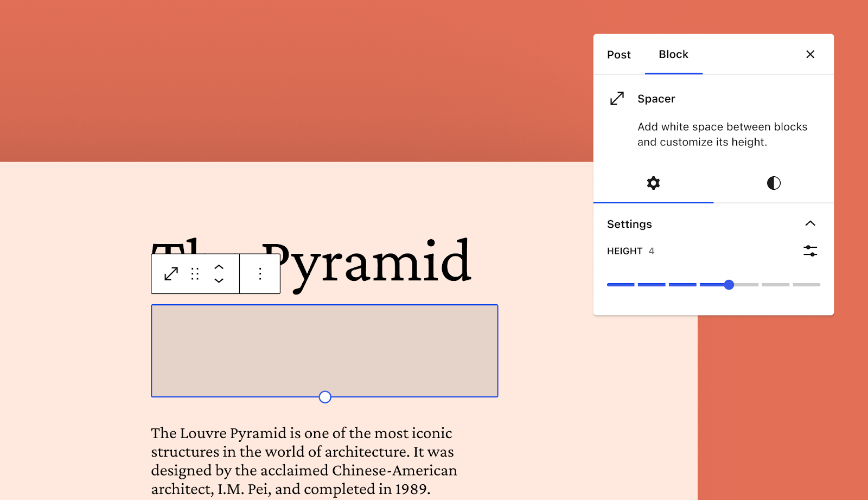The width and height of the screenshot is (868, 500).
Task: Click the Spacer icon in sidebar panel
Action: point(617,99)
